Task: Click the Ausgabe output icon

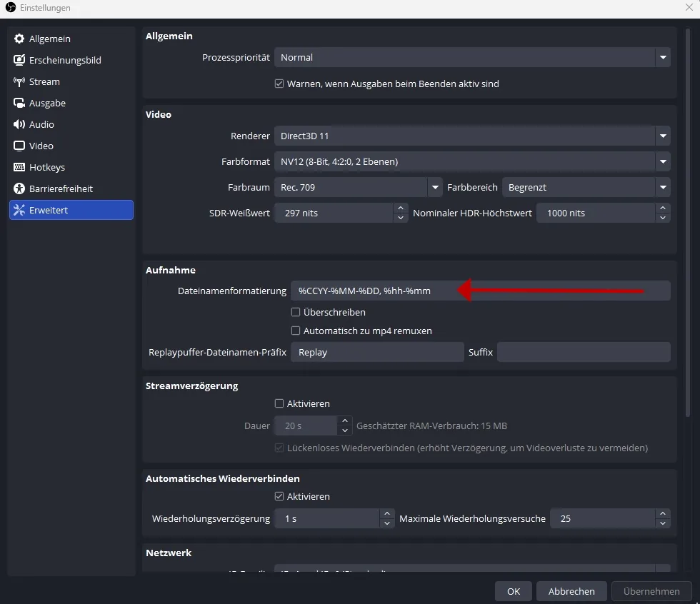Action: coord(19,103)
